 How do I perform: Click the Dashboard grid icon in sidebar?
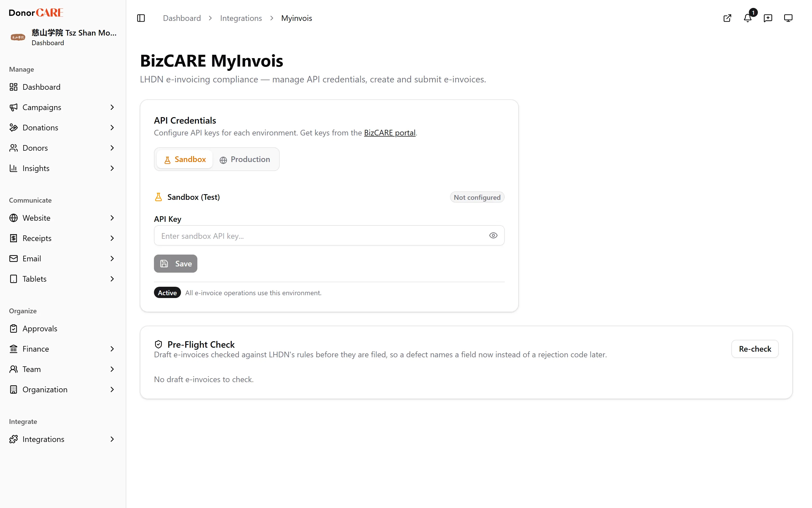(x=14, y=87)
